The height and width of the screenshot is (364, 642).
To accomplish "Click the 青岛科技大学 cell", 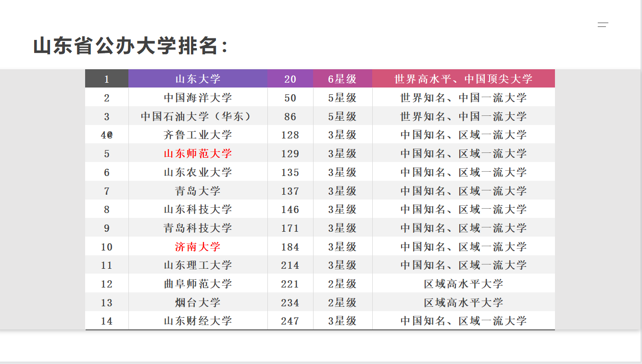I will tap(198, 228).
